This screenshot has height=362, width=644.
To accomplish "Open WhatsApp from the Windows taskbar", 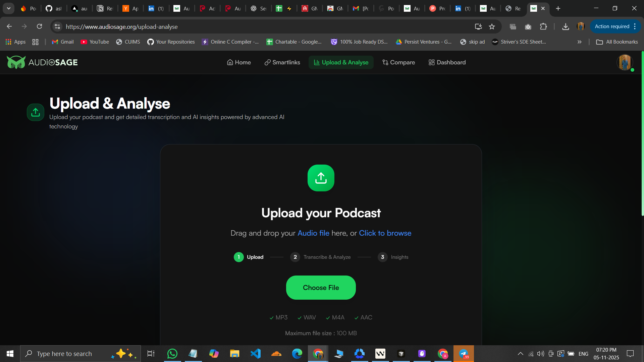I will tap(172, 354).
